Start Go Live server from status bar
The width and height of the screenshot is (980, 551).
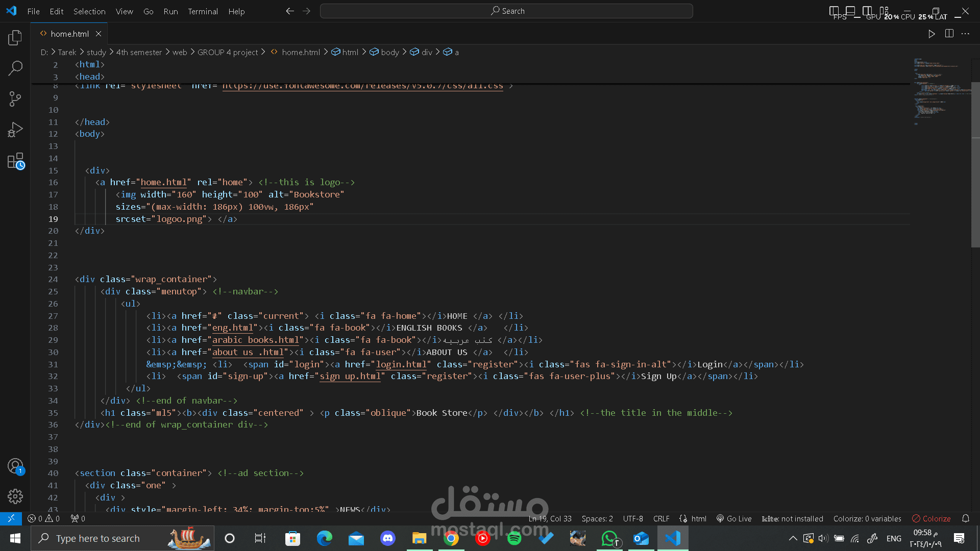tap(734, 518)
